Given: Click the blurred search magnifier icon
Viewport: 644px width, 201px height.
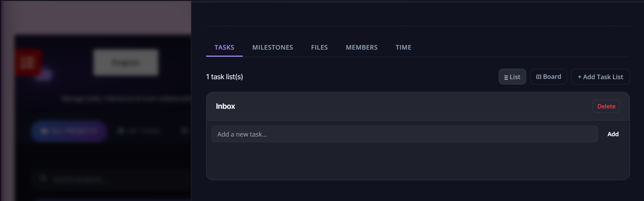Looking at the screenshot, I should [x=44, y=179].
